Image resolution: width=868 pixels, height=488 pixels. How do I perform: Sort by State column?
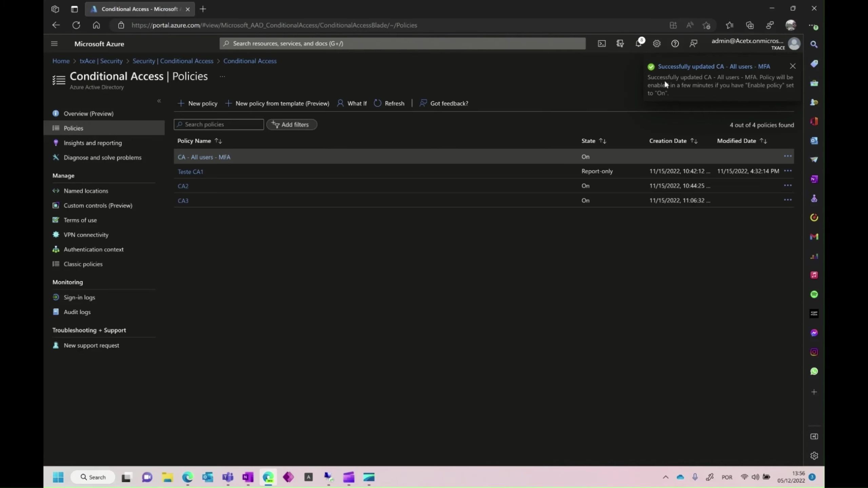594,141
